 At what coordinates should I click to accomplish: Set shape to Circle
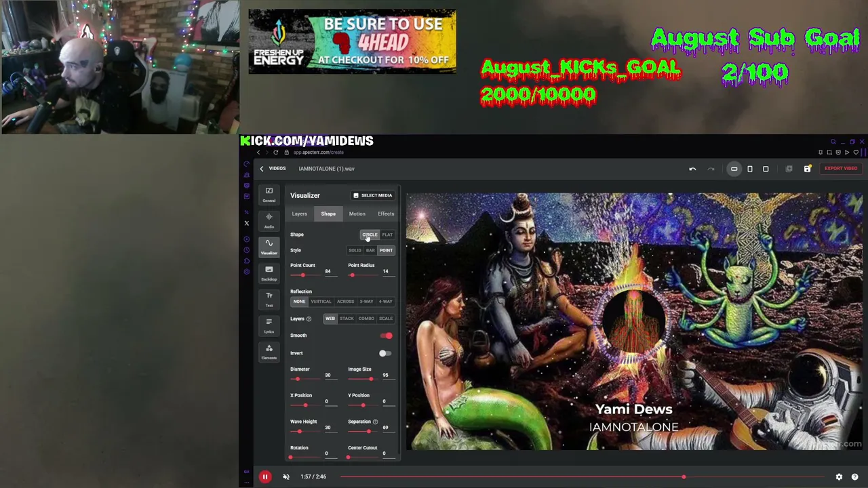(x=370, y=235)
